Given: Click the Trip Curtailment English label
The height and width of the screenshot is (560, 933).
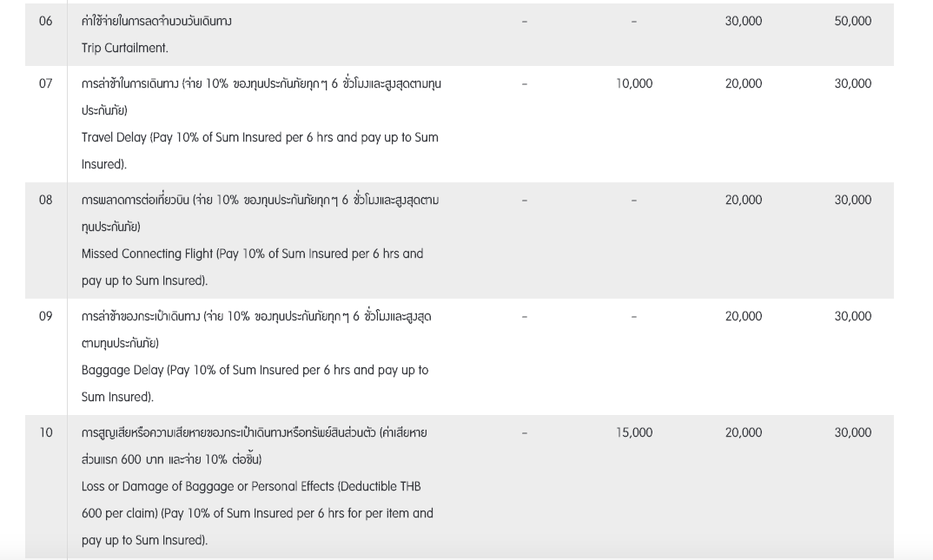Looking at the screenshot, I should click(x=124, y=49).
